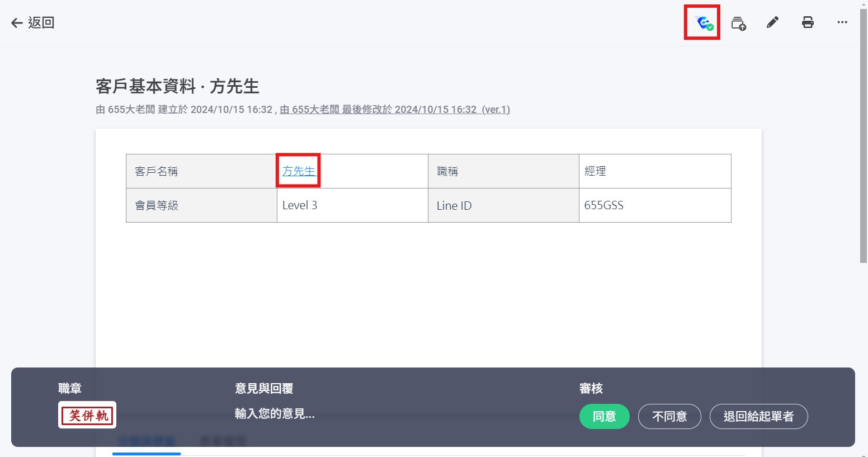Click the 客戶基本資料 · 方先生 heading
868x457 pixels.
177,87
